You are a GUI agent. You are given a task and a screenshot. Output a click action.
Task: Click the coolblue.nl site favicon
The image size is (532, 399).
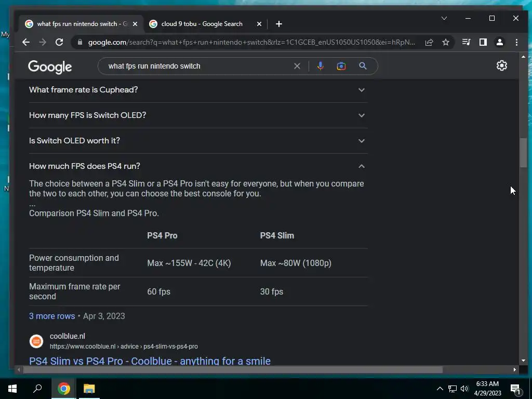point(36,341)
